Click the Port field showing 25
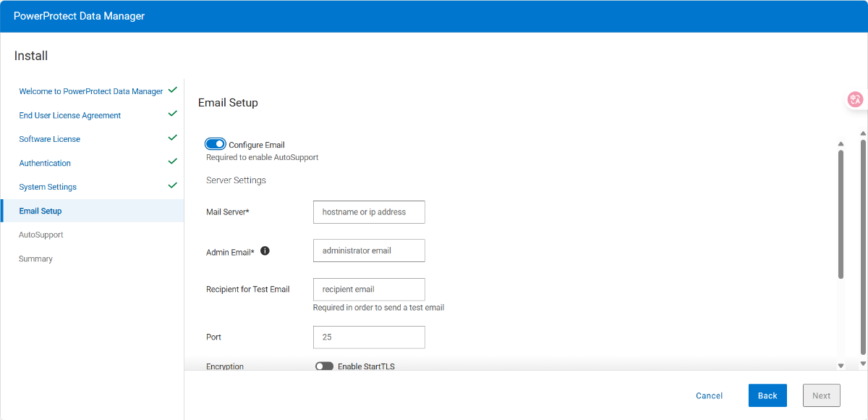Screen dimensions: 868x420 (369, 337)
